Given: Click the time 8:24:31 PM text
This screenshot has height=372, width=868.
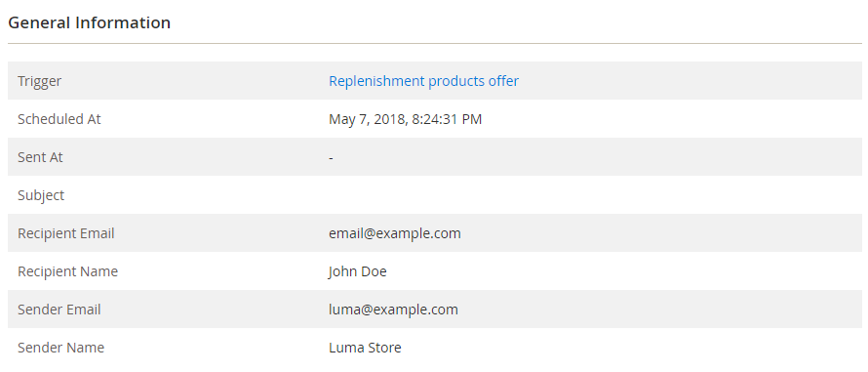Looking at the screenshot, I should click(x=447, y=119).
